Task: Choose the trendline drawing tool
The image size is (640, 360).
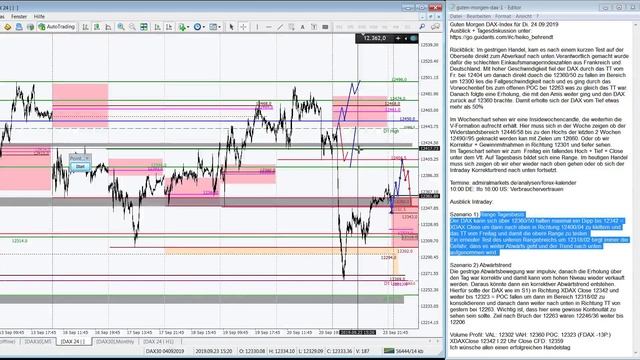Action: pos(280,27)
